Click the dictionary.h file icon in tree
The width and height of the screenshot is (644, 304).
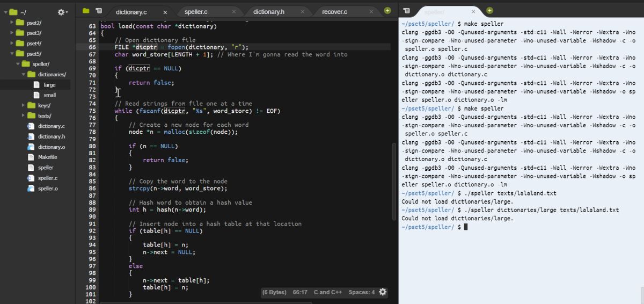click(x=31, y=136)
